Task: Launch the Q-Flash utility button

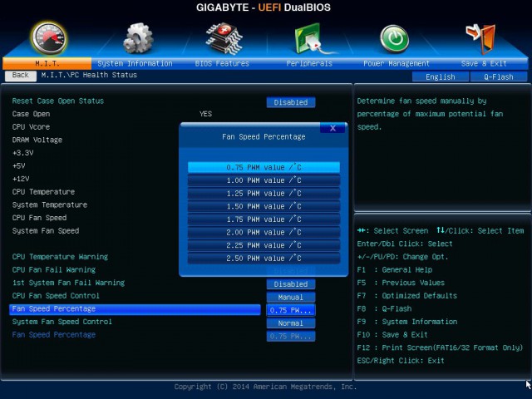Action: [499, 76]
